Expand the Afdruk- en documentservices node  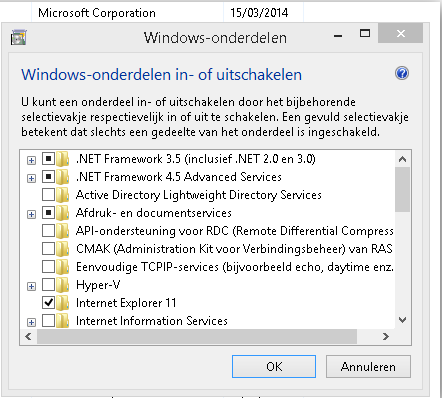(31, 214)
